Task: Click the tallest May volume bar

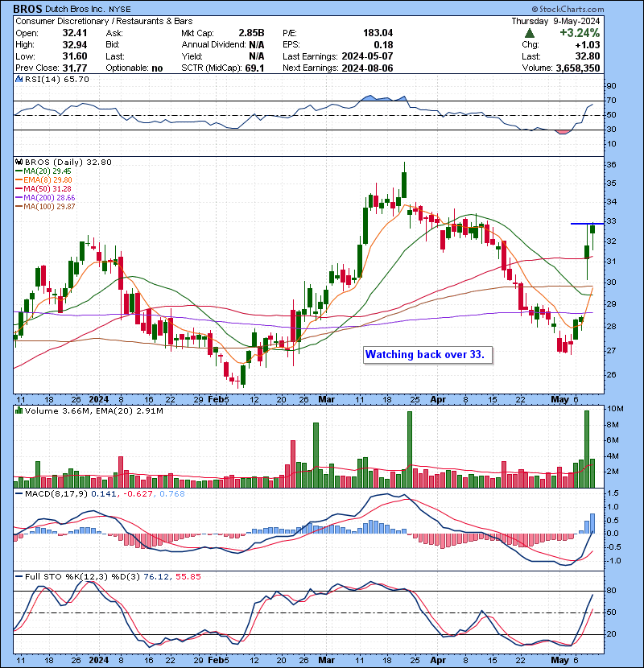Action: click(587, 449)
